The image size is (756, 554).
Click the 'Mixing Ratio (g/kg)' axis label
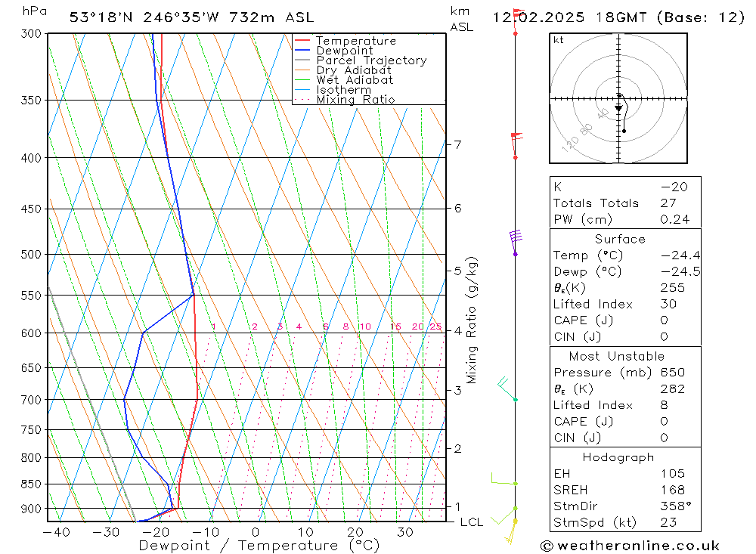point(471,320)
